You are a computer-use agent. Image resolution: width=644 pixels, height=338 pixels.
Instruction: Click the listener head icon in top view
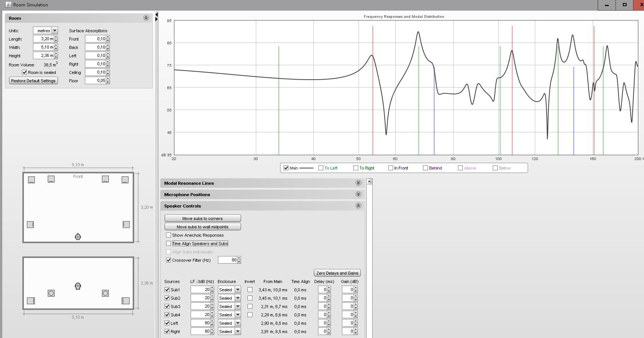78,237
